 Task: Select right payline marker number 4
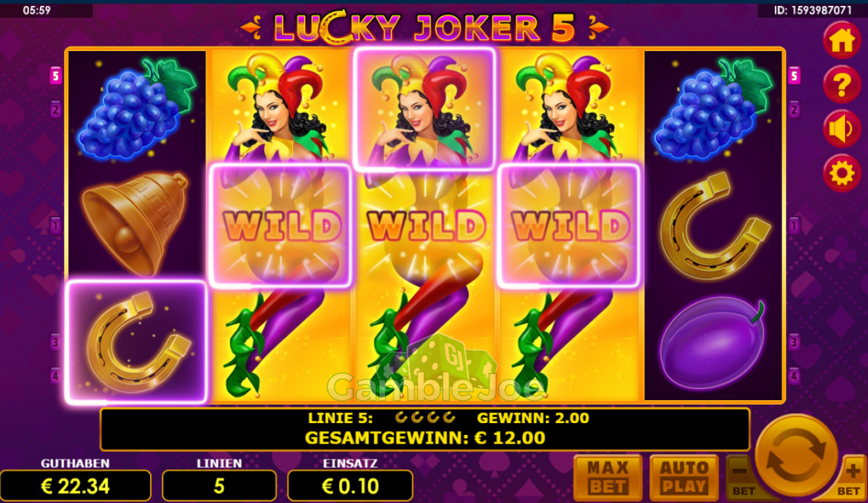pos(795,376)
